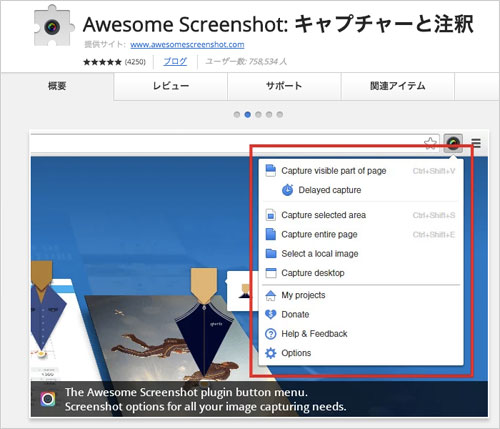Click the Awesome Screenshot camera lens toolbar button

[x=453, y=143]
